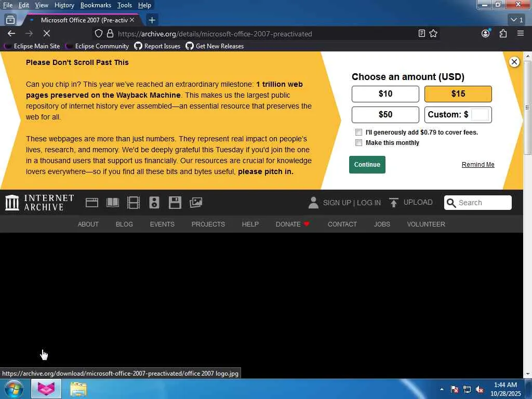Viewport: 532px width, 399px height.
Task: Click the Custom amount input field
Action: click(x=480, y=115)
